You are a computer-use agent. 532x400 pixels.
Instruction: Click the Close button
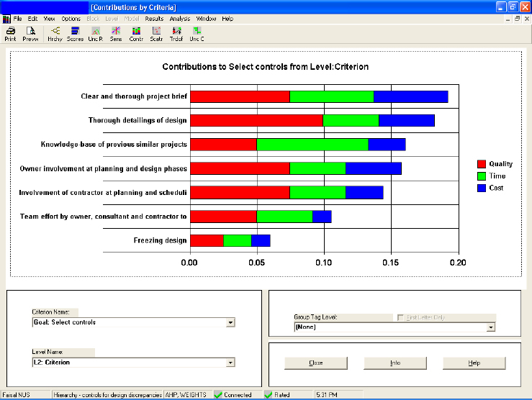(x=316, y=363)
